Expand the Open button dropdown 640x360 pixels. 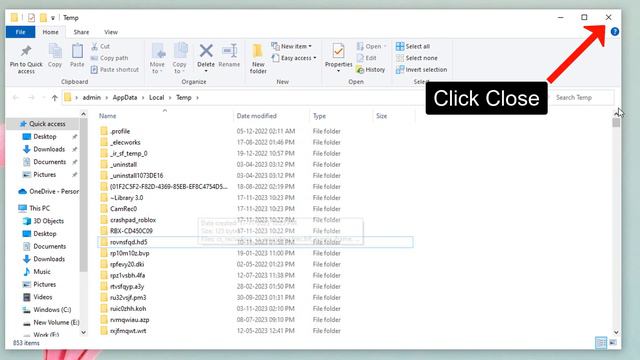coord(385,47)
